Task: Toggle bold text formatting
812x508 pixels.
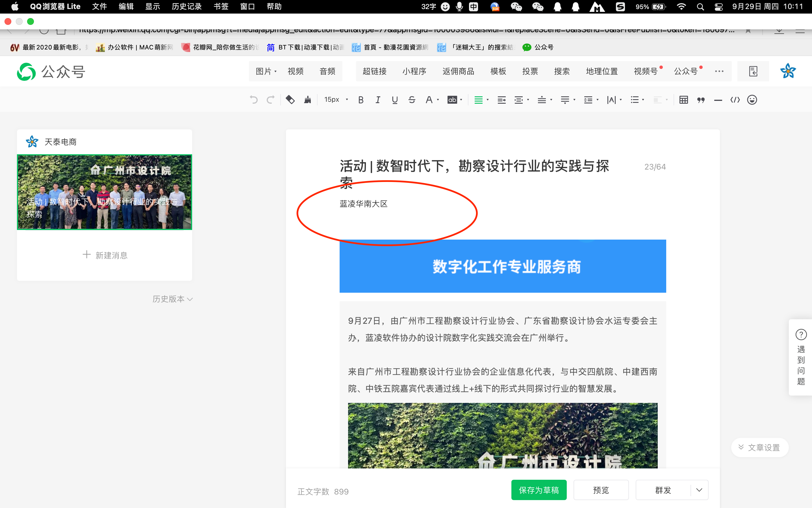Action: [x=361, y=100]
